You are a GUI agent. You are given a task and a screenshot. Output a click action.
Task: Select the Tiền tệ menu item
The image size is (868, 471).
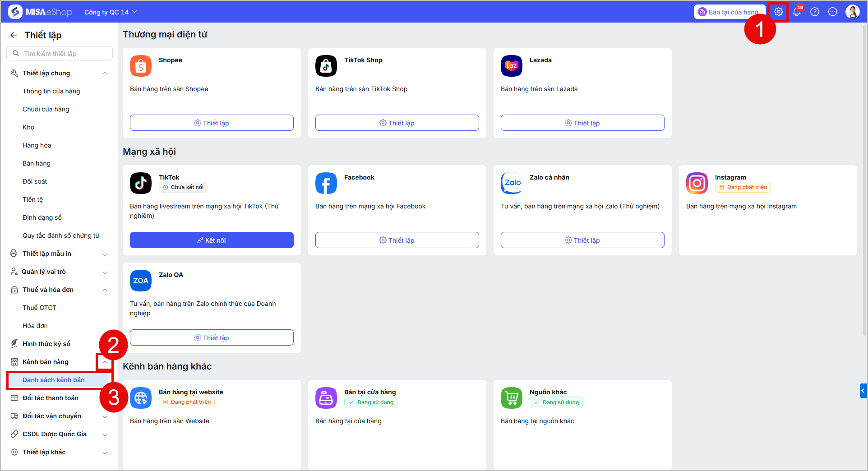point(33,199)
